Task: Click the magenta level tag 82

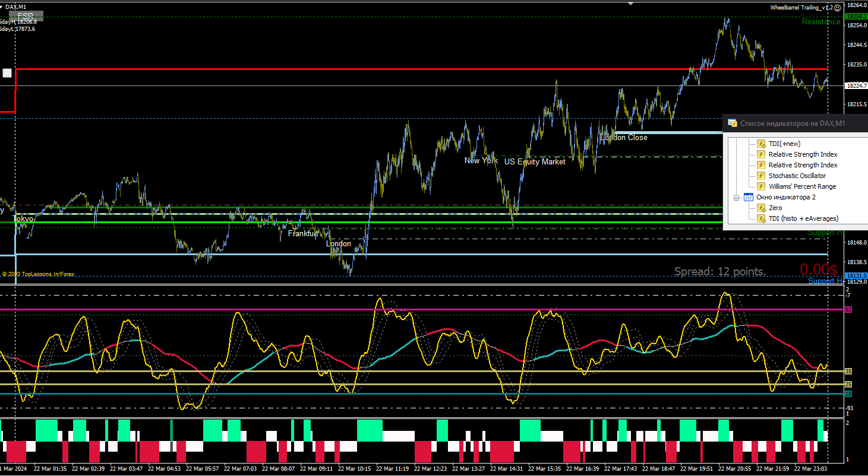Action: point(848,310)
